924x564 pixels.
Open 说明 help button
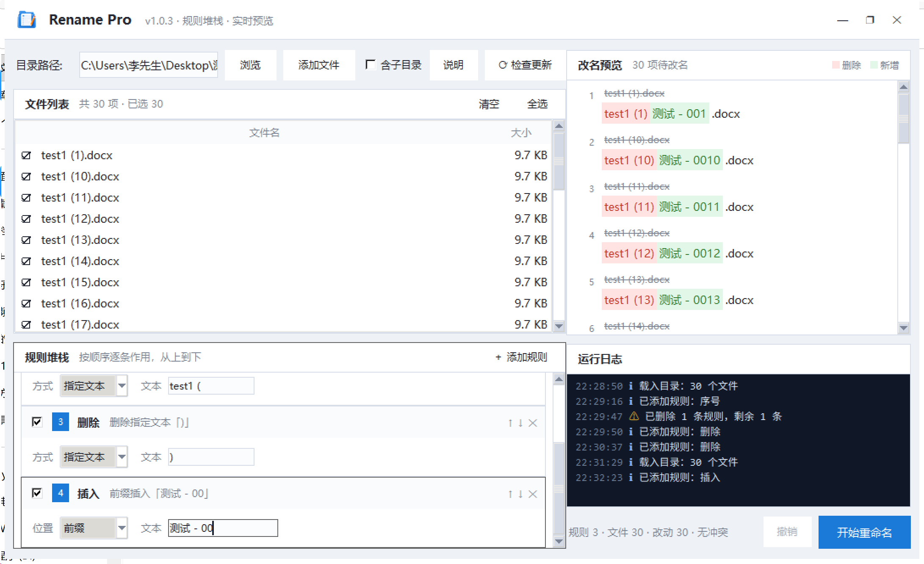pos(454,65)
